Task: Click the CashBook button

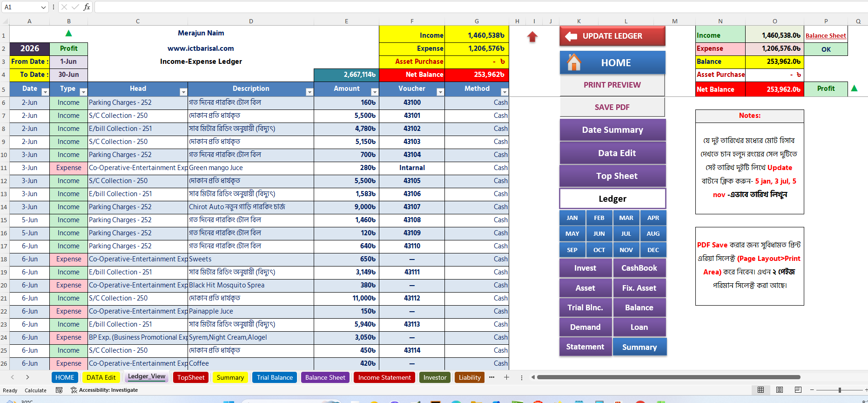Action: [639, 268]
